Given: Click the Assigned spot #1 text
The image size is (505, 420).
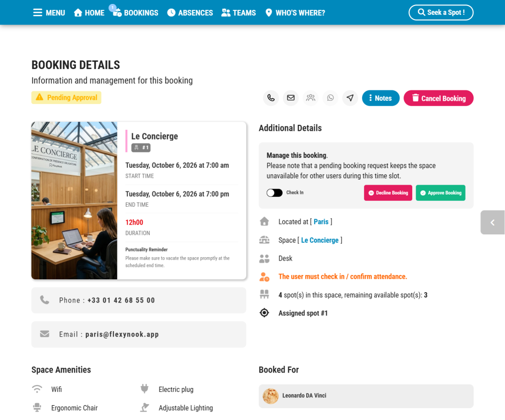Looking at the screenshot, I should click(303, 313).
